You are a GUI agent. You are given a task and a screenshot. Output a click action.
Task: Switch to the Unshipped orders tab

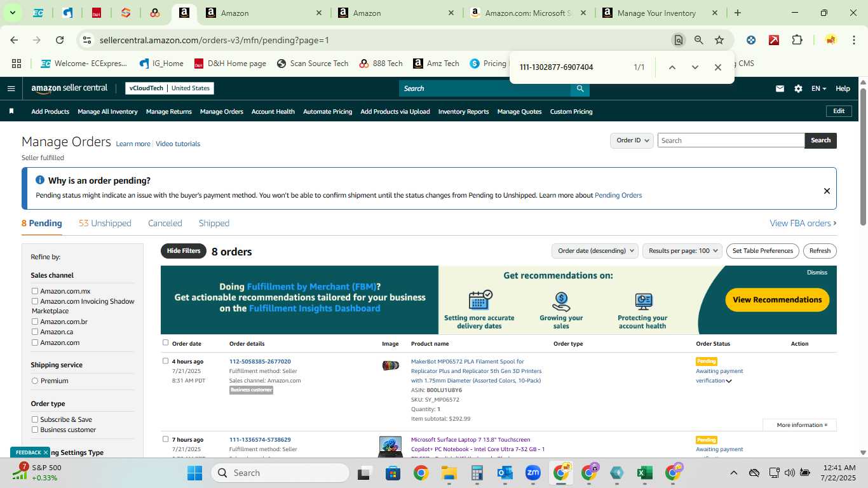(x=105, y=223)
